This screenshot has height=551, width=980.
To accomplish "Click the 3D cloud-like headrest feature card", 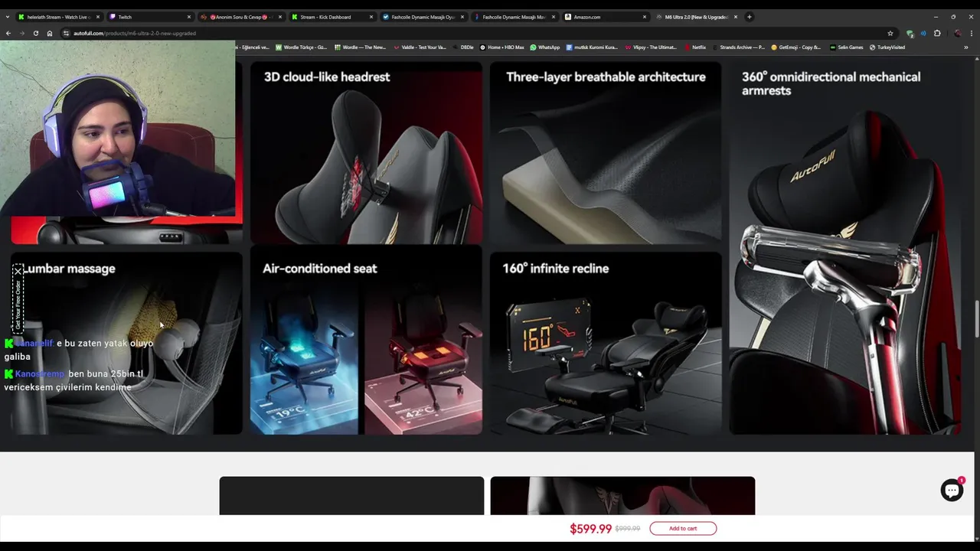I will 366,152.
